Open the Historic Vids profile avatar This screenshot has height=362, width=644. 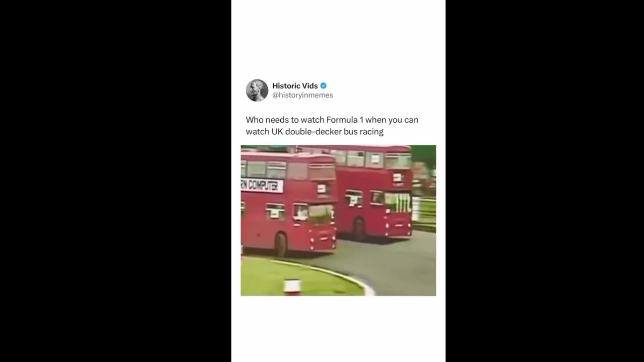(x=257, y=90)
